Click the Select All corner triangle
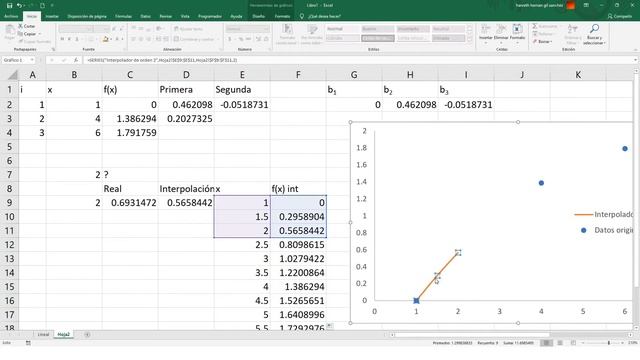This screenshot has height=360, width=640. [13, 75]
